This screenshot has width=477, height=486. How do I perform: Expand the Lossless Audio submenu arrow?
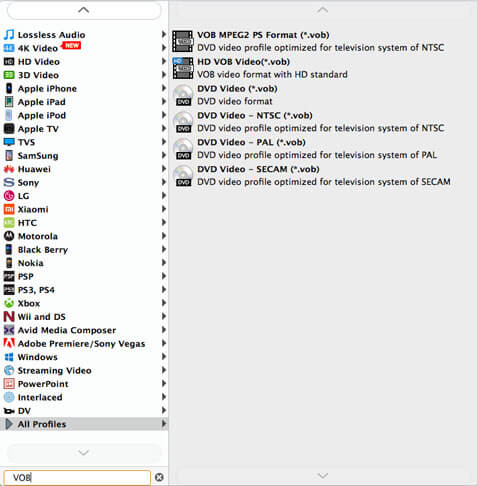[164, 34]
